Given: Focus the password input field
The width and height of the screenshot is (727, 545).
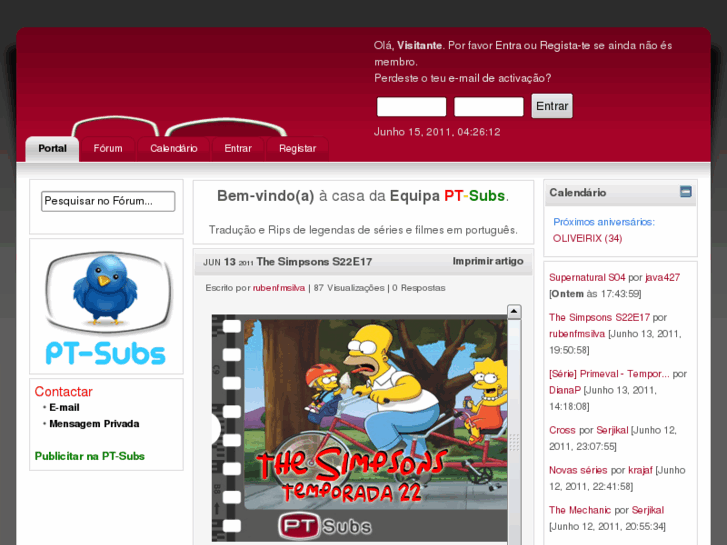Looking at the screenshot, I should 489,107.
